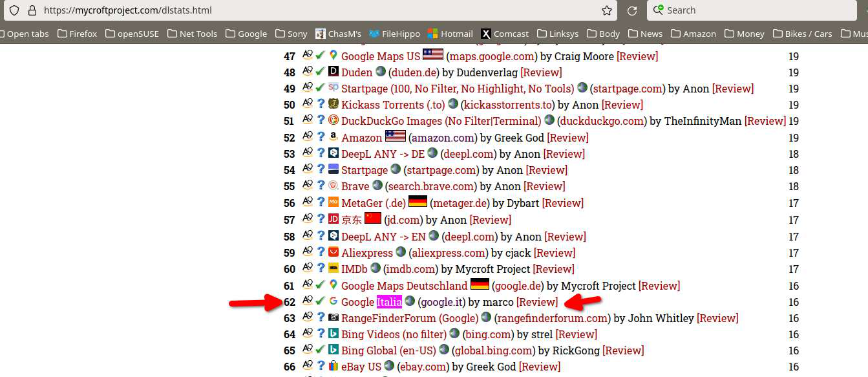Open the Money bookmarks folder
Image resolution: width=868 pixels, height=377 pixels.
pos(744,34)
